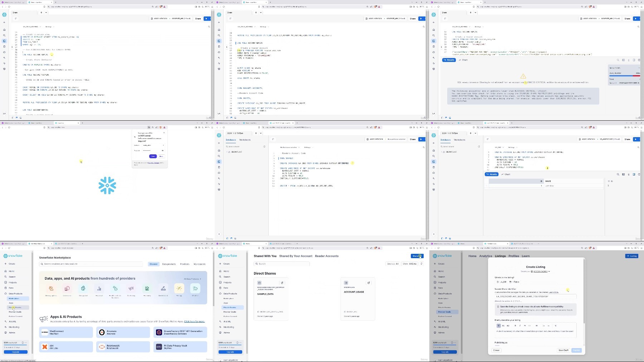Apply H2 heading in listing description editor
The height and width of the screenshot is (362, 644).
click(x=508, y=325)
